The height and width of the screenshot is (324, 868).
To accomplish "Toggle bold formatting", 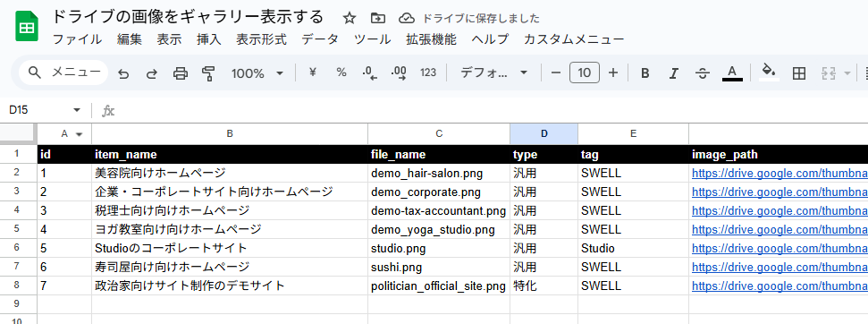I will 645,73.
